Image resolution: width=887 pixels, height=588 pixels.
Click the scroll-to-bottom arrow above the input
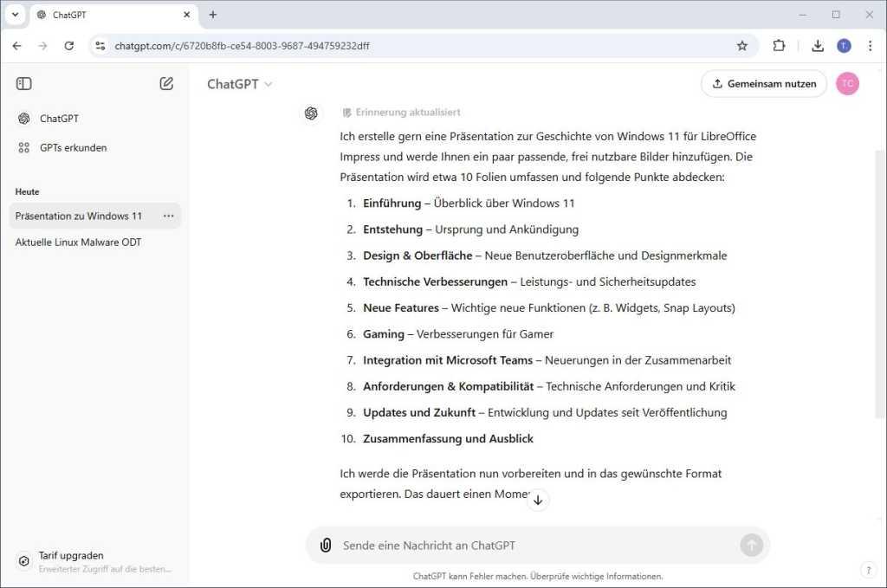(x=537, y=500)
